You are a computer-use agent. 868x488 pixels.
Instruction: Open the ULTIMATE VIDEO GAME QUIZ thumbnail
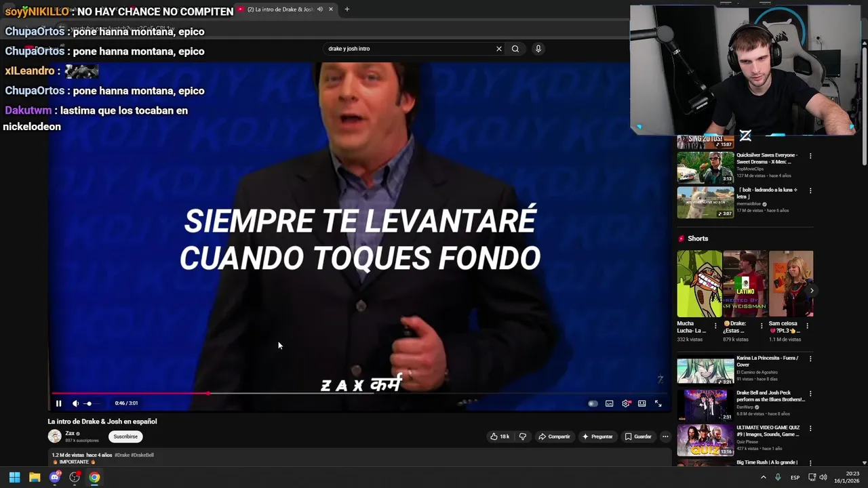[x=705, y=440]
